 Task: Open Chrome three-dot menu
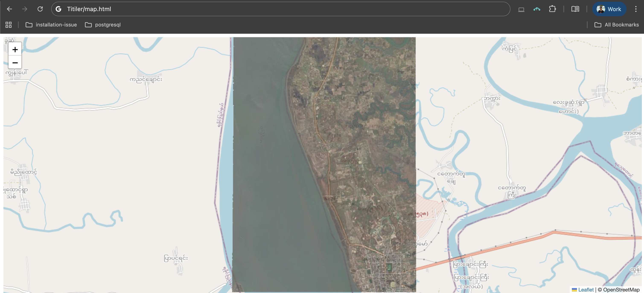[635, 9]
